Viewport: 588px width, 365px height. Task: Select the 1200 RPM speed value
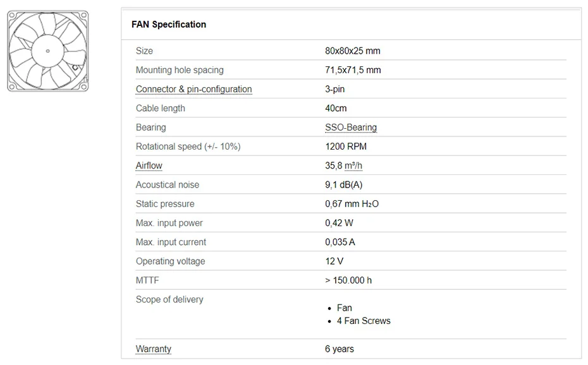345,147
